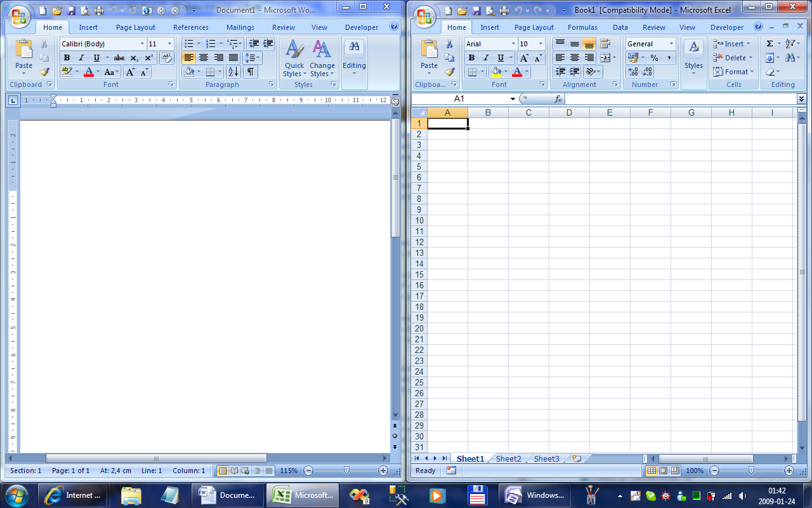Apply strikethrough in Word
This screenshot has height=508, width=812.
tap(119, 58)
